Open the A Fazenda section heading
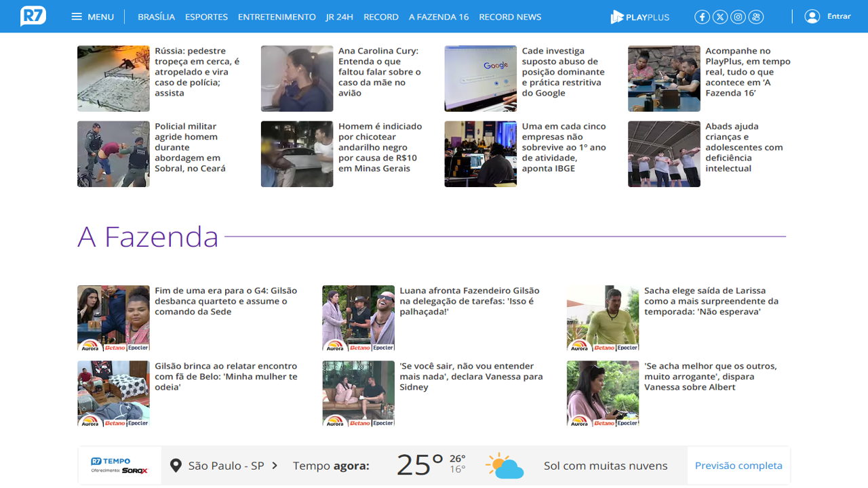868x488 pixels. [x=148, y=237]
